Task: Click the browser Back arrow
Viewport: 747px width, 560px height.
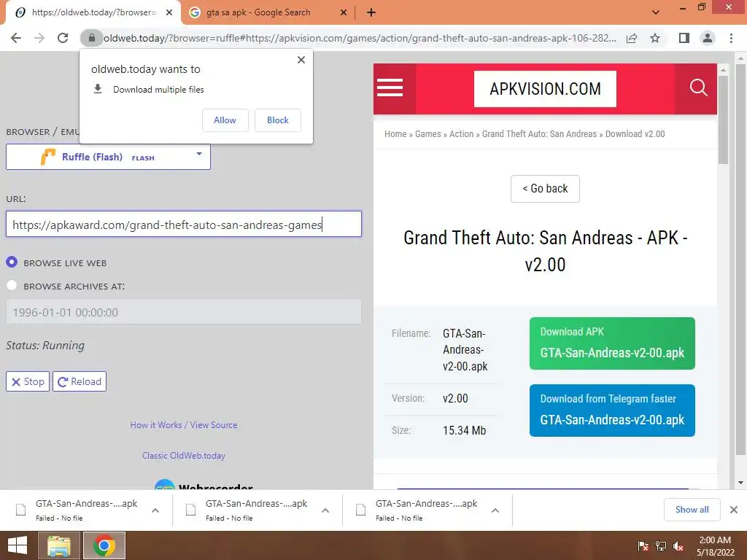Action: click(16, 38)
